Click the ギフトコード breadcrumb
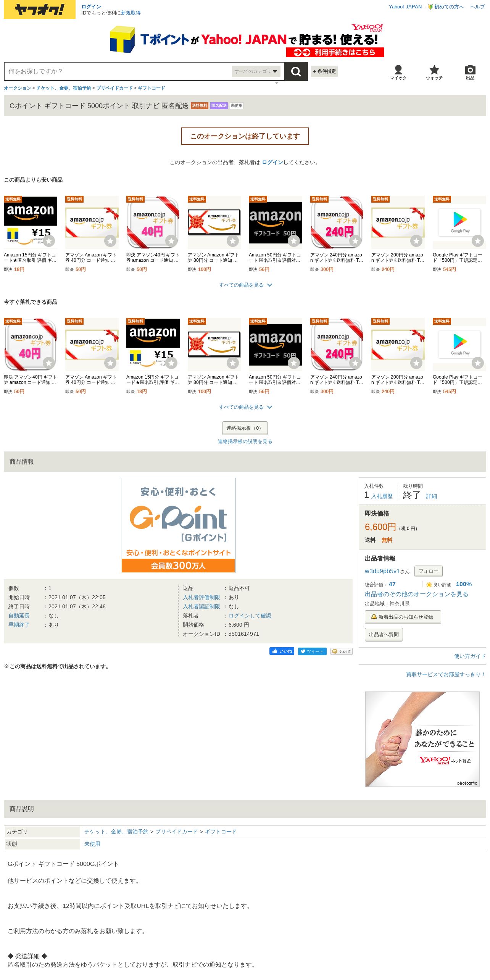 coord(152,88)
